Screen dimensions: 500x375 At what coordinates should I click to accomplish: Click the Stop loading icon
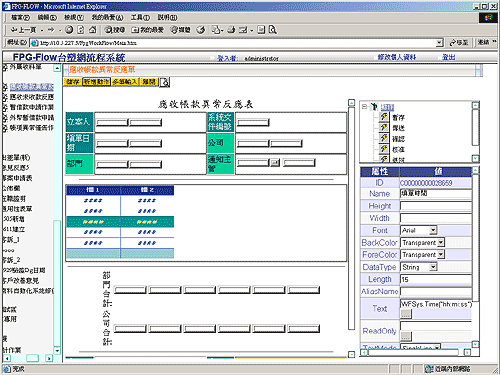pyautogui.click(x=69, y=30)
